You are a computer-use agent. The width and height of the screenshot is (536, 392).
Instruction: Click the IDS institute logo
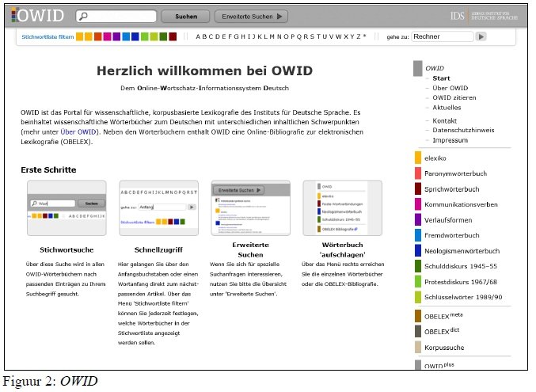pos(486,15)
